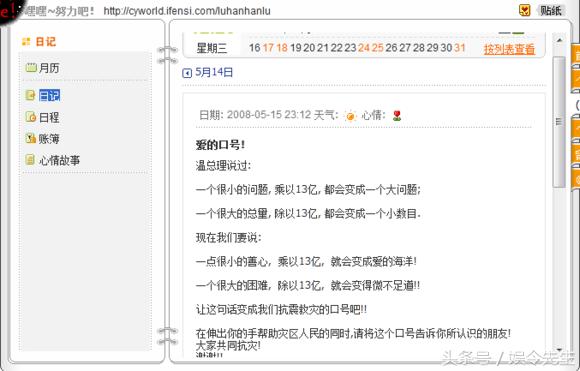
Task: Click the URL cyworld.ifensi.com/luhanhanlu
Action: click(x=187, y=11)
